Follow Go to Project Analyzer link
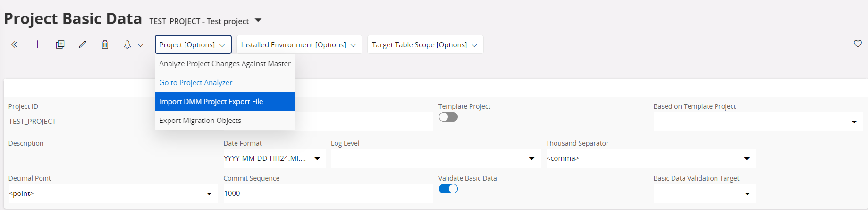868x210 pixels. click(197, 83)
